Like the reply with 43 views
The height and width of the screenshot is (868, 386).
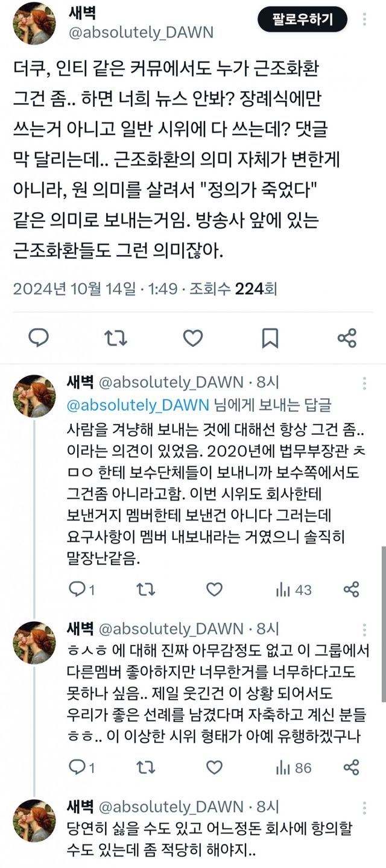coord(214,589)
